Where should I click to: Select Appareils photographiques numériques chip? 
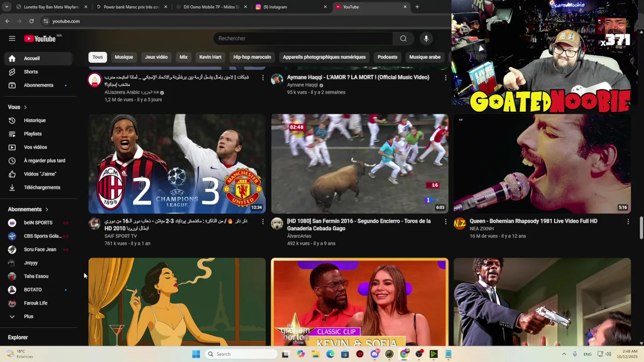pyautogui.click(x=324, y=57)
